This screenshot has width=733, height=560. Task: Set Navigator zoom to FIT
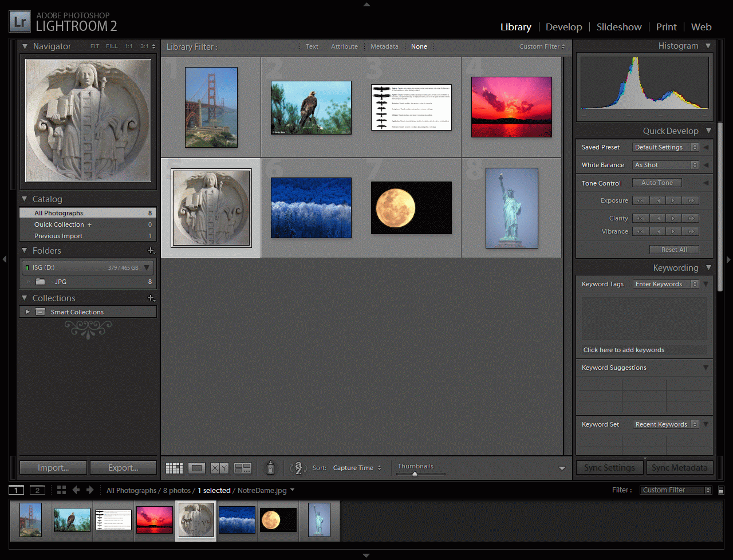click(x=94, y=46)
